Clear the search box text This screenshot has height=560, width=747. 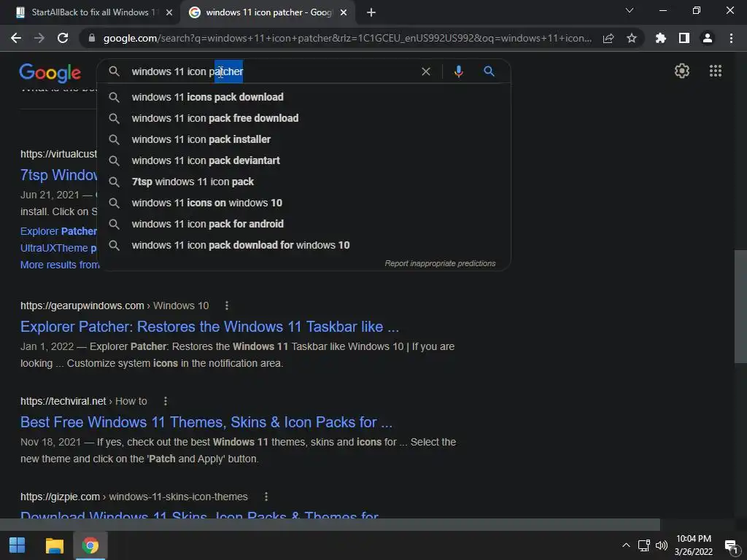point(426,71)
